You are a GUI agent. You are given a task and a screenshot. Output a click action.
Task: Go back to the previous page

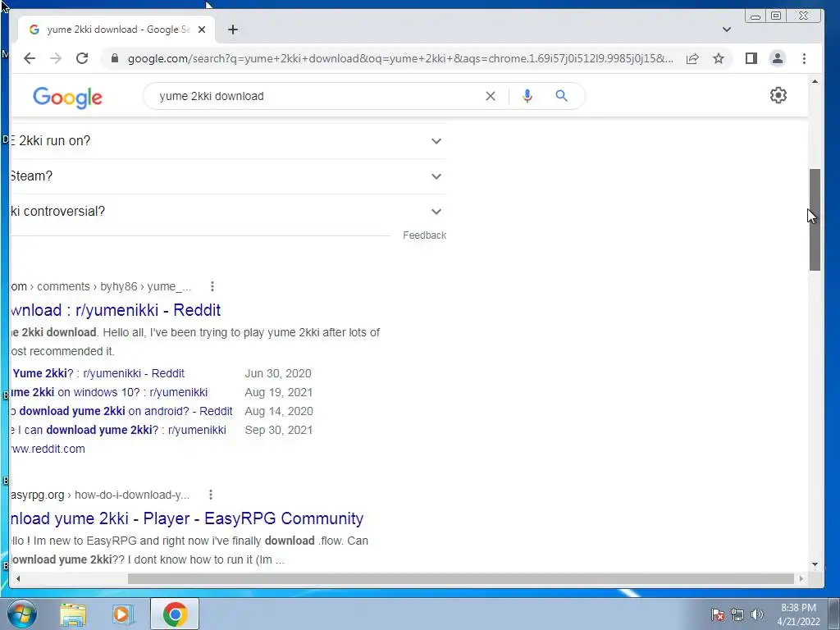(30, 58)
